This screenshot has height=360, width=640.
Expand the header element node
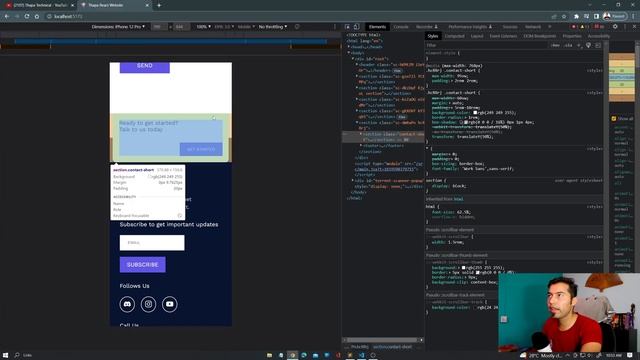point(356,64)
